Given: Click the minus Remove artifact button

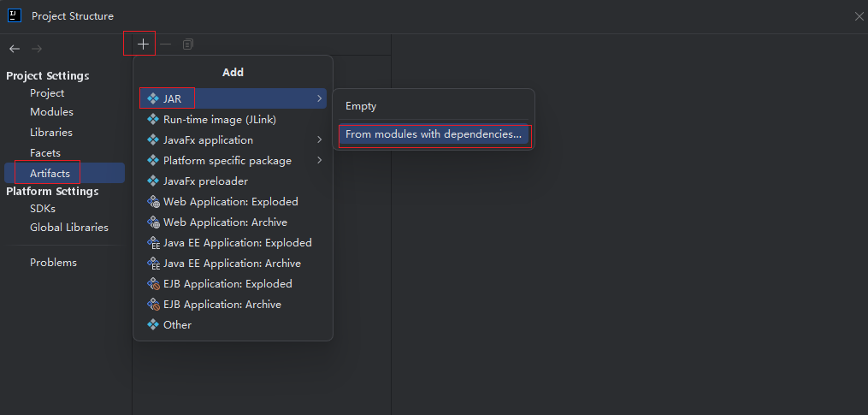Looking at the screenshot, I should pos(165,44).
